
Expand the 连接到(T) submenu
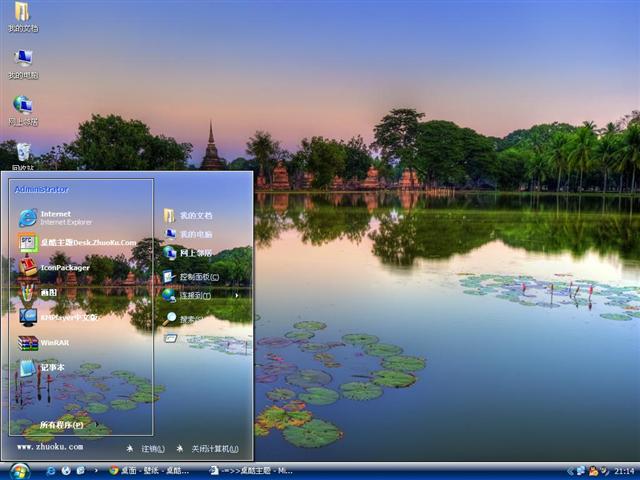pyautogui.click(x=195, y=296)
